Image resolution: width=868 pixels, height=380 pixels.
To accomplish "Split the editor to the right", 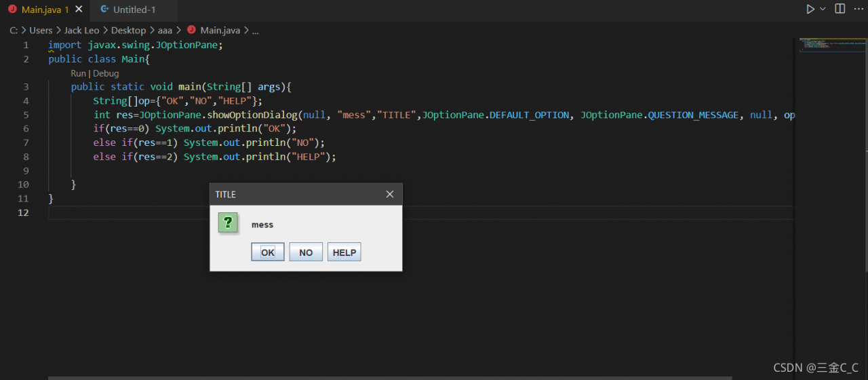I will tap(840, 9).
